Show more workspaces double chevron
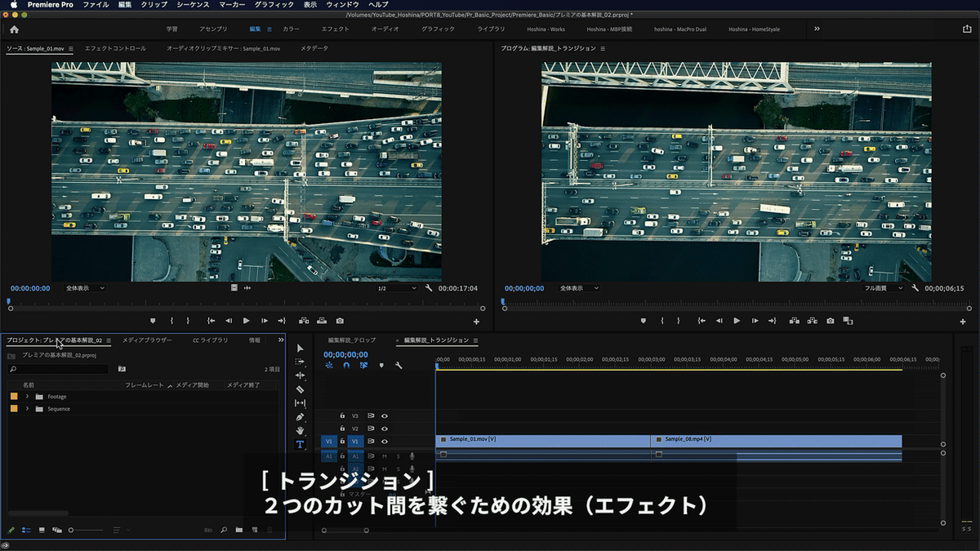The image size is (980, 551). (x=817, y=29)
